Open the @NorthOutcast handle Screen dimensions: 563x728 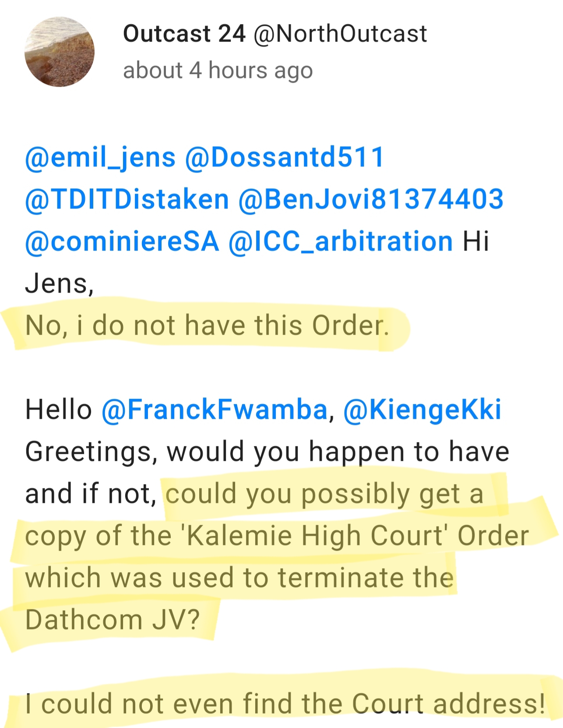tap(340, 34)
